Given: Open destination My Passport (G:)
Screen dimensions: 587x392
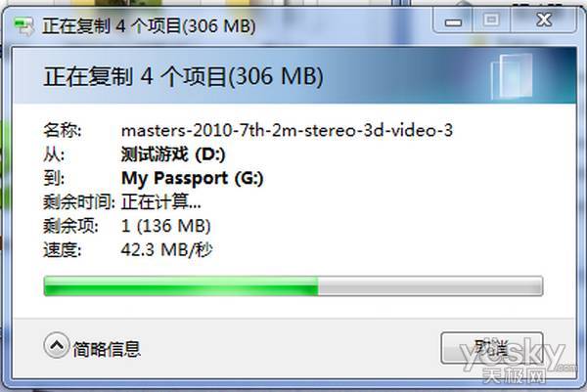Looking at the screenshot, I should 193,179.
